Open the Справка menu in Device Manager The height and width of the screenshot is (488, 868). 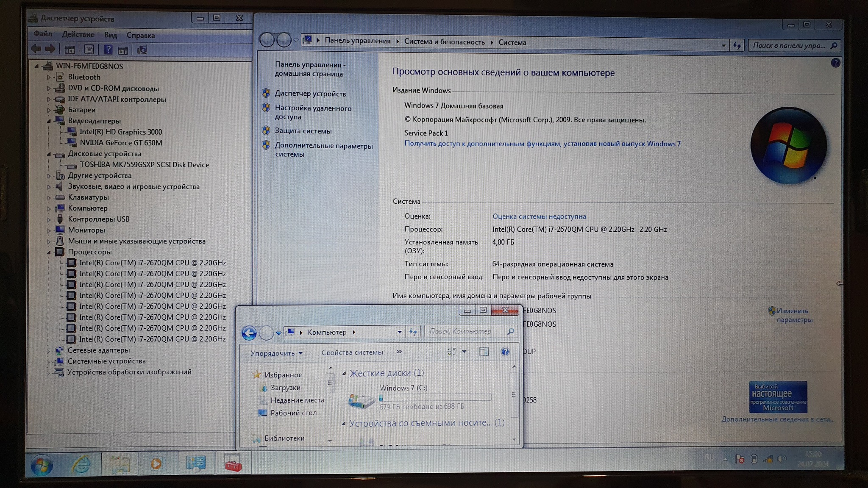point(140,35)
